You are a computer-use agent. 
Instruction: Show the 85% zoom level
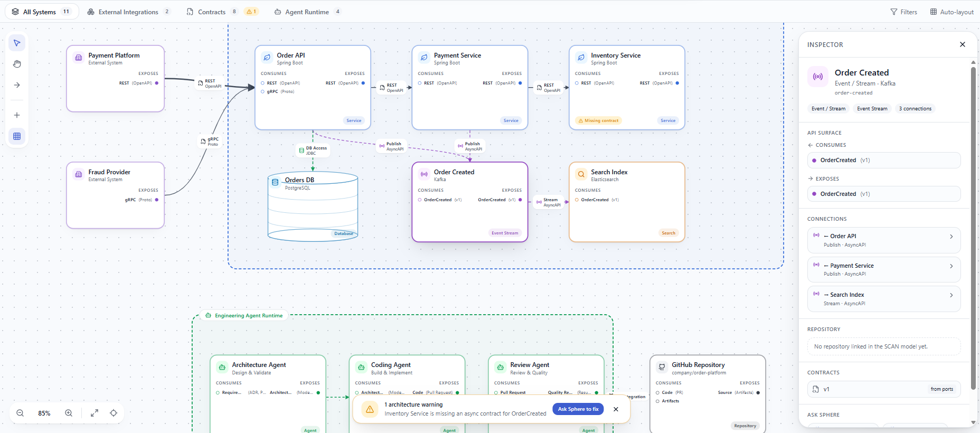44,413
